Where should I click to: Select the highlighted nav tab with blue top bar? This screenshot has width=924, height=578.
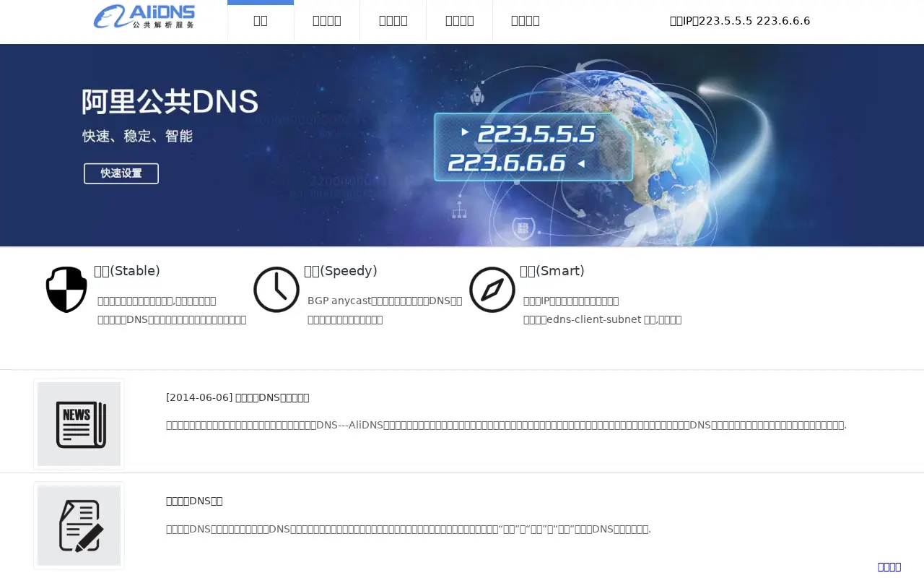[261, 20]
